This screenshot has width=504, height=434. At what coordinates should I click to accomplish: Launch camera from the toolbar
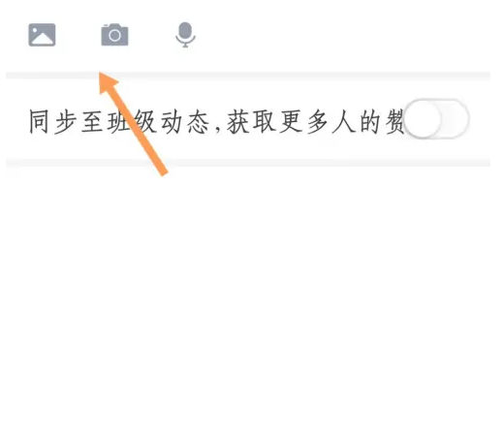click(114, 35)
